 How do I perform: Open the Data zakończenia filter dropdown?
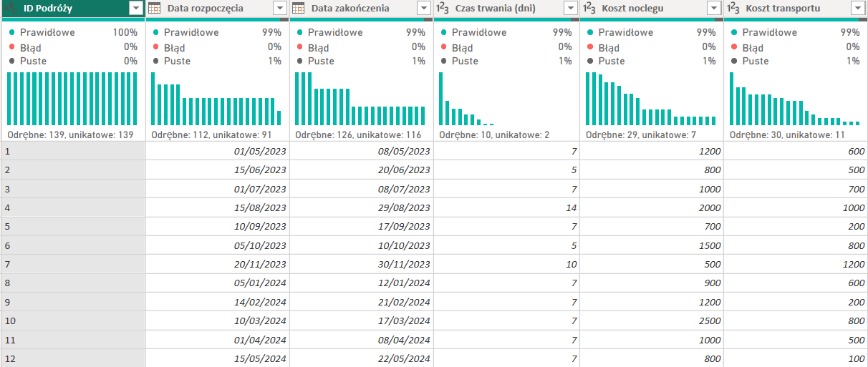[424, 9]
